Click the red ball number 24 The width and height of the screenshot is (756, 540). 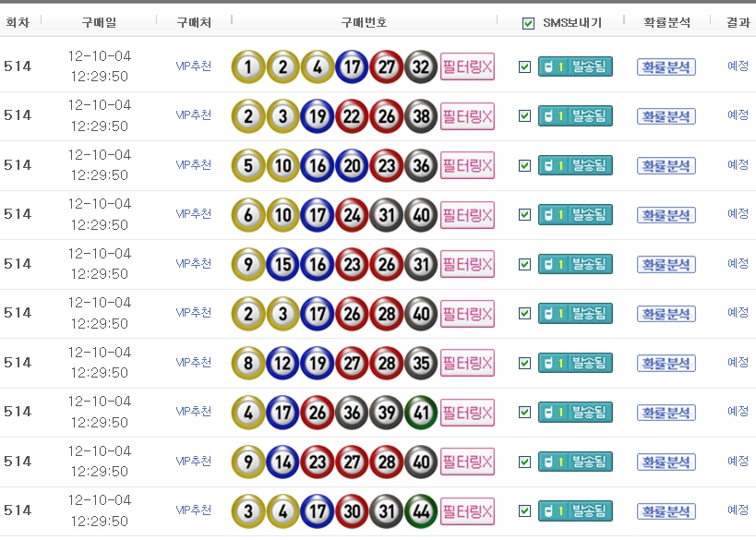352,215
